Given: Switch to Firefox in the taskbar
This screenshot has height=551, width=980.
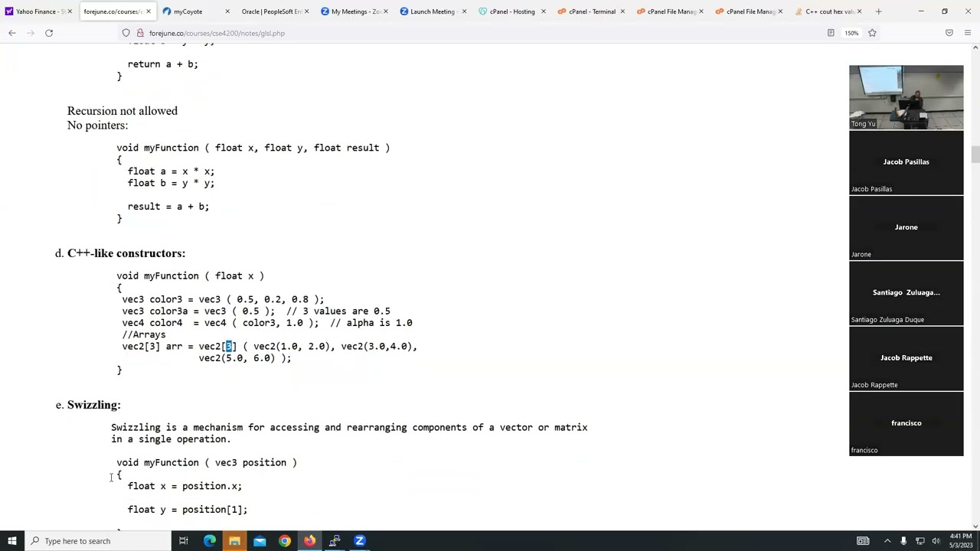Looking at the screenshot, I should pos(309,541).
